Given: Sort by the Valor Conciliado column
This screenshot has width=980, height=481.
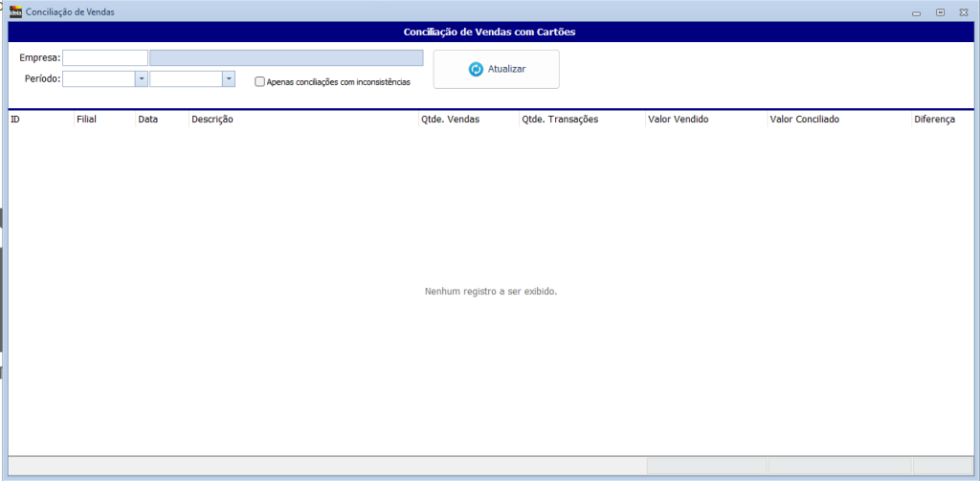Looking at the screenshot, I should pos(837,120).
